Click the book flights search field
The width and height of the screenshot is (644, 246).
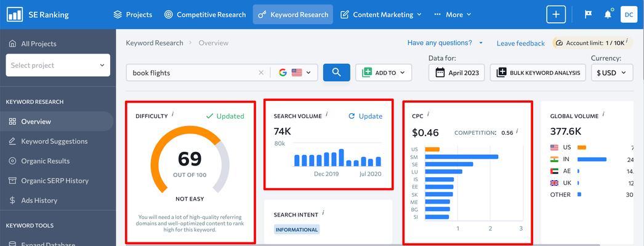pyautogui.click(x=191, y=73)
